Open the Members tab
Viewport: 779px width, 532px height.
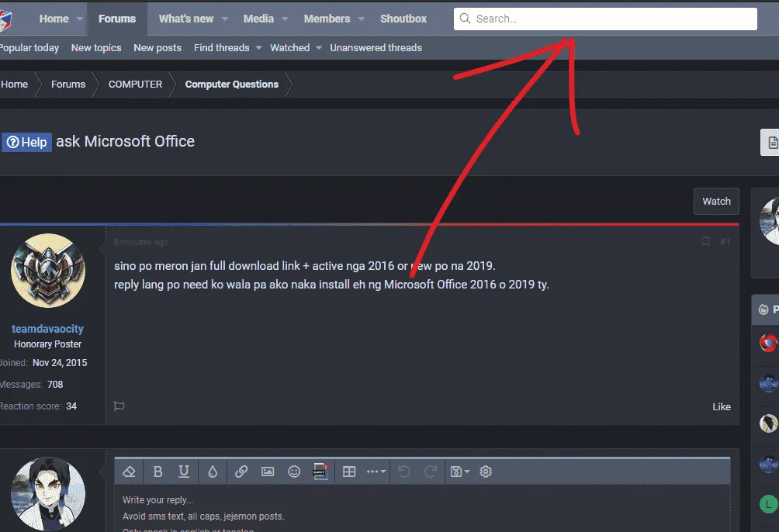(x=327, y=19)
